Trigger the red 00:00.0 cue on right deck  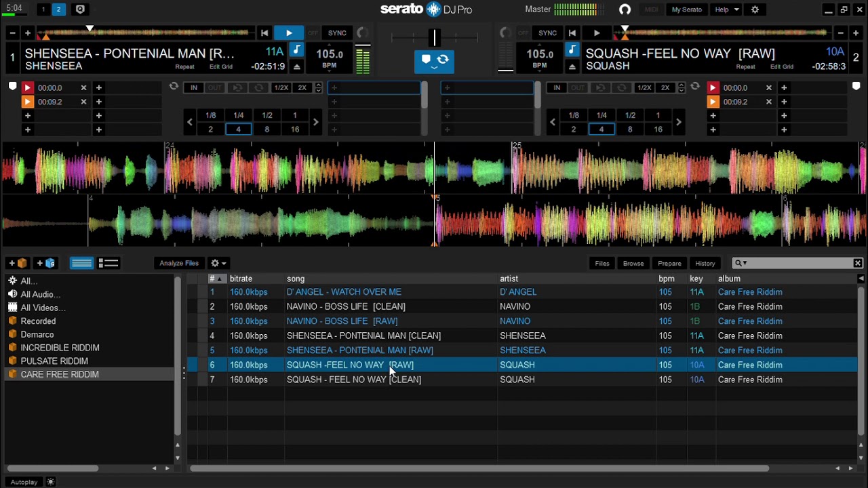(x=713, y=87)
